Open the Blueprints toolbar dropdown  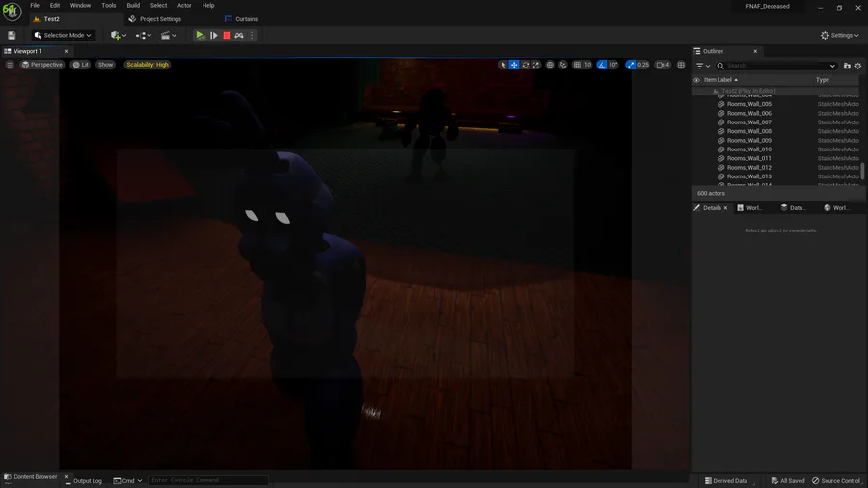(144, 35)
